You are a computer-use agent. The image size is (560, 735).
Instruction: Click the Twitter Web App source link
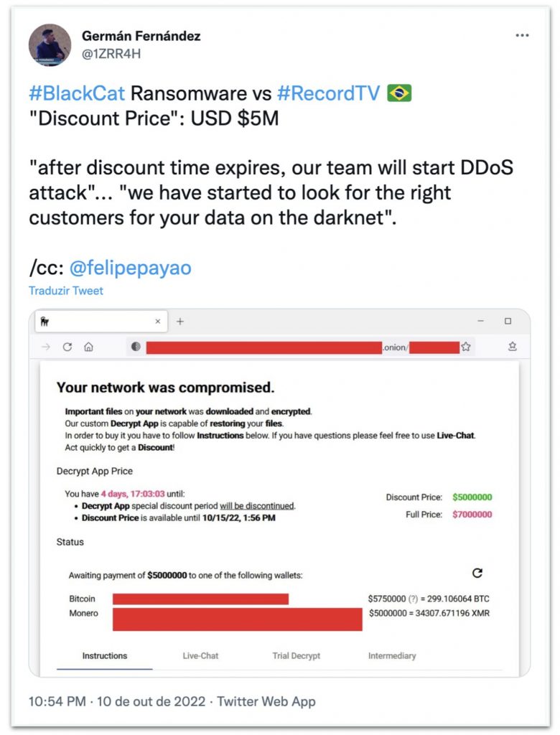(266, 701)
